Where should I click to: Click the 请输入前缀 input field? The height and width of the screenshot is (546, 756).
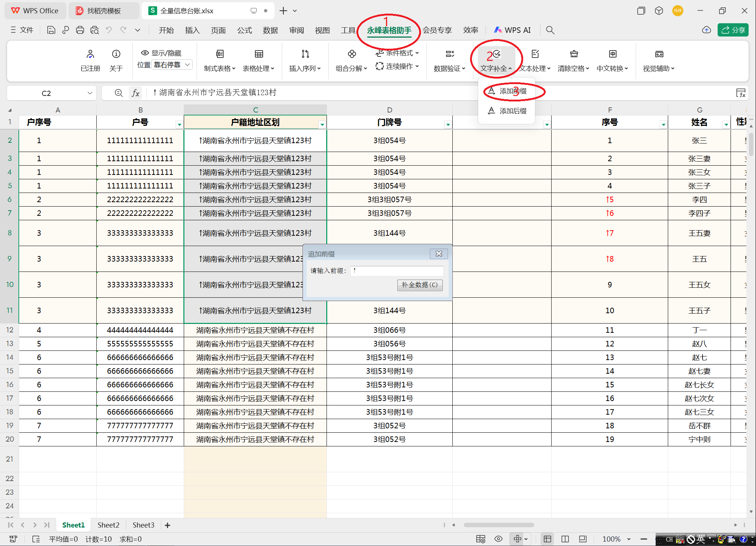pyautogui.click(x=397, y=271)
